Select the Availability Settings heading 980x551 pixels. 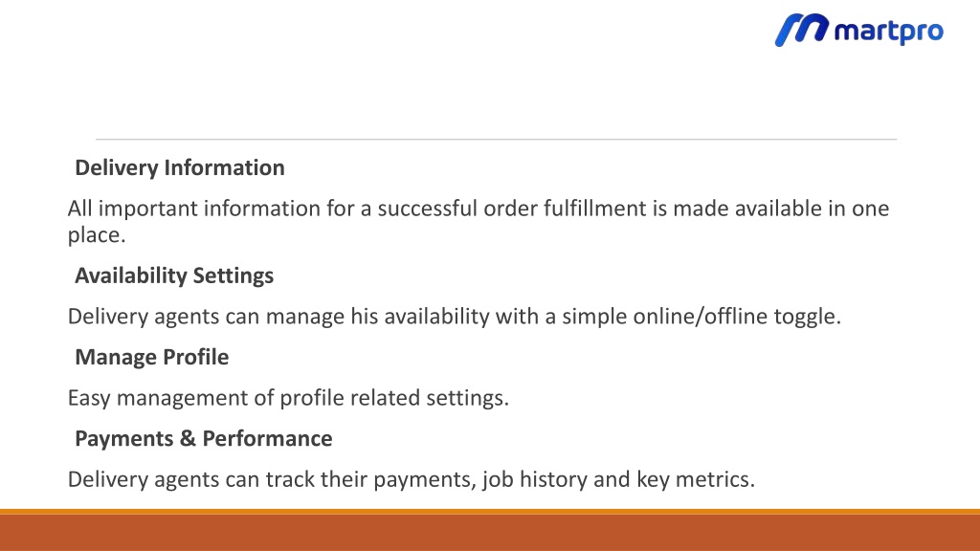174,275
